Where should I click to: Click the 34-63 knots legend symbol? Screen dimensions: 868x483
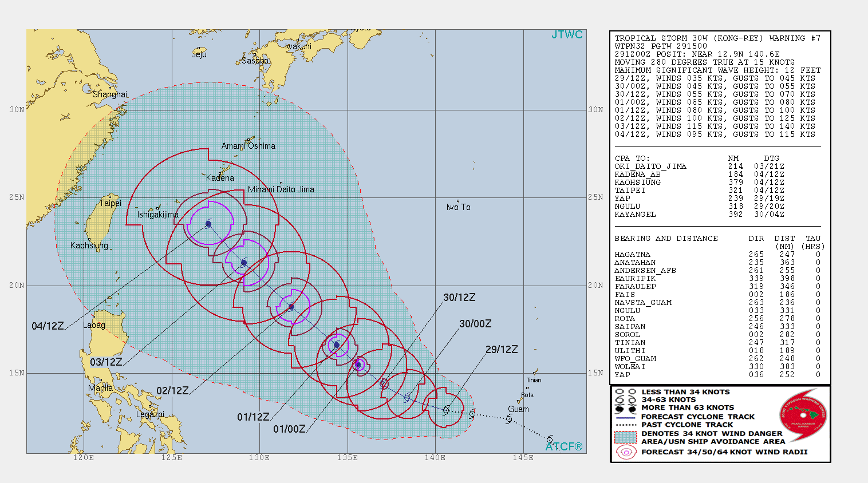625,400
